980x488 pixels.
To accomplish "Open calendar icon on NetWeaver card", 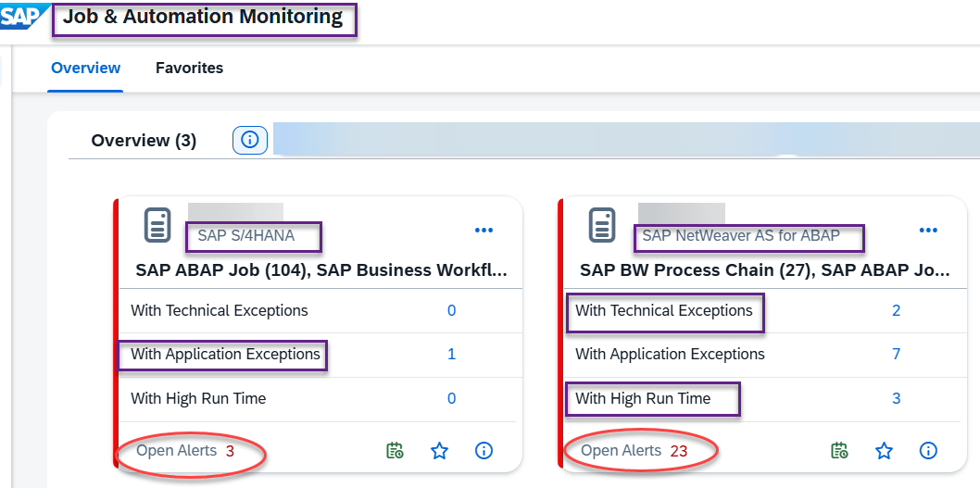I will [840, 451].
